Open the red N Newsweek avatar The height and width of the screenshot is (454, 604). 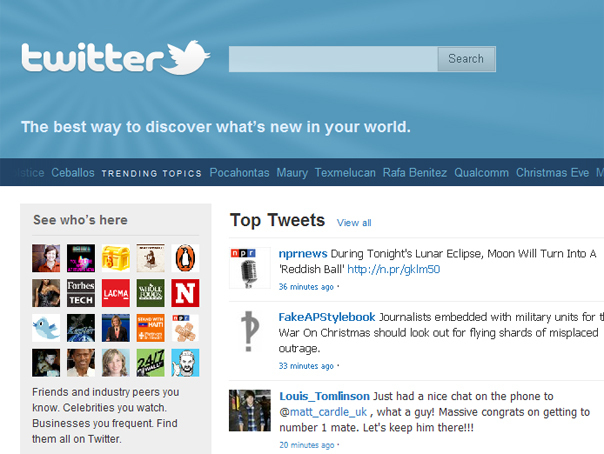(185, 293)
